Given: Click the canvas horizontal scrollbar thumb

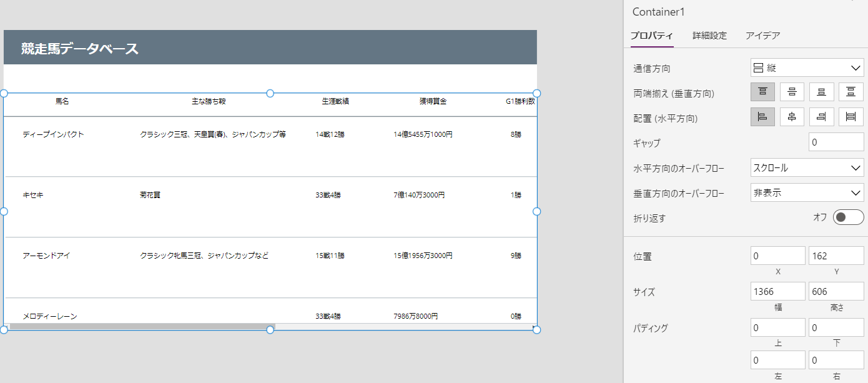Looking at the screenshot, I should point(142,327).
